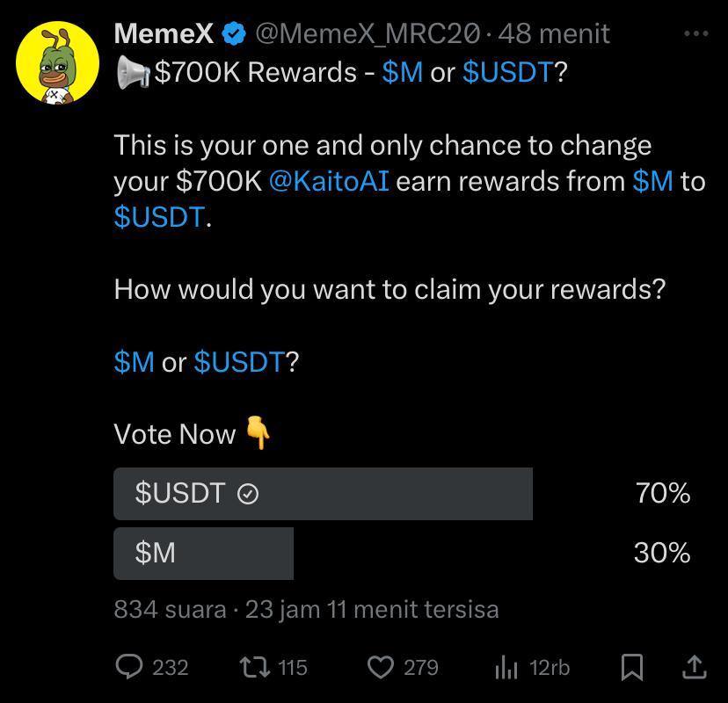Open the MemeX display name
The image size is (728, 703).
[x=164, y=34]
